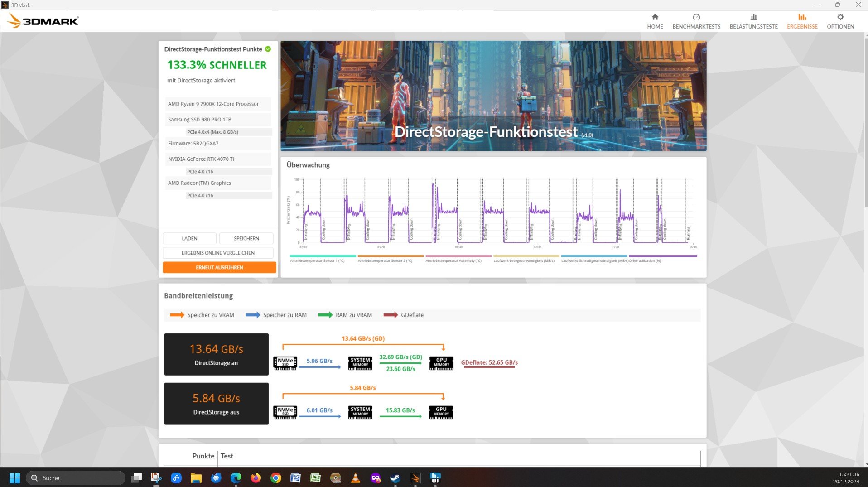Click Firmware: 5B2QGXA7 entry
868x487 pixels.
point(218,144)
